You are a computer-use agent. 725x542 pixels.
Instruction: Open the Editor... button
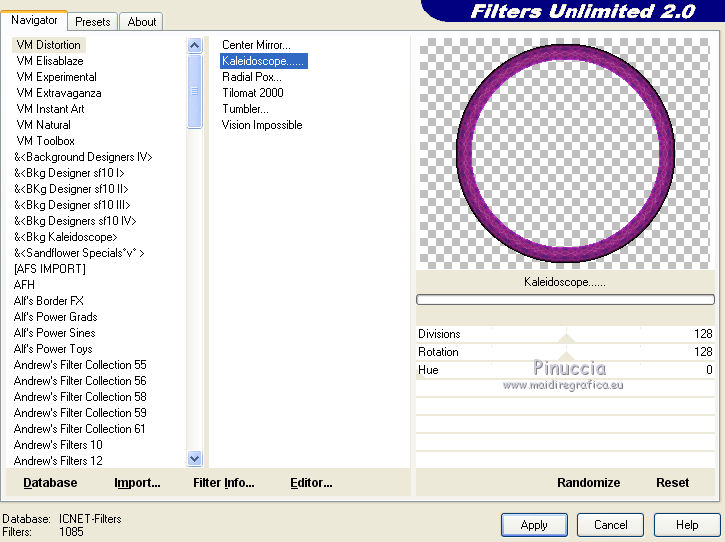[311, 483]
